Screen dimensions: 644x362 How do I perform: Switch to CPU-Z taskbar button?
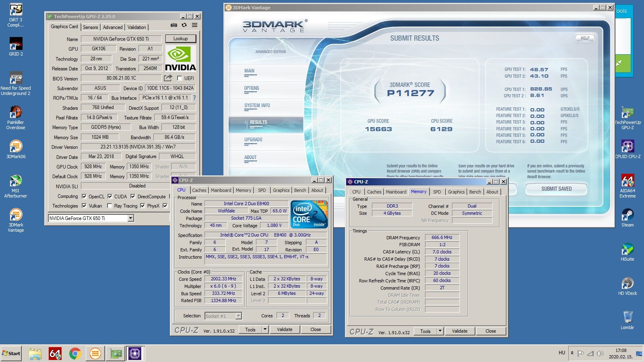[x=135, y=354]
